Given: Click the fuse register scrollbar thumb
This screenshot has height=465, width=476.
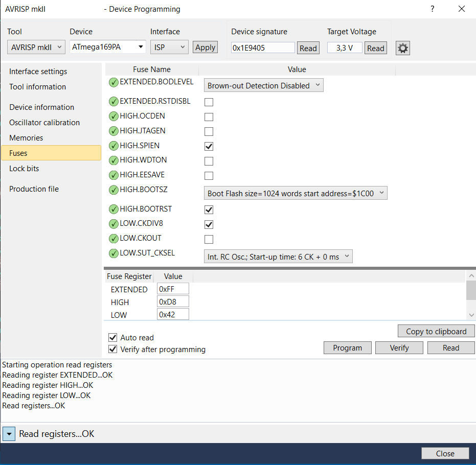Looking at the screenshot, I should pos(471,290).
